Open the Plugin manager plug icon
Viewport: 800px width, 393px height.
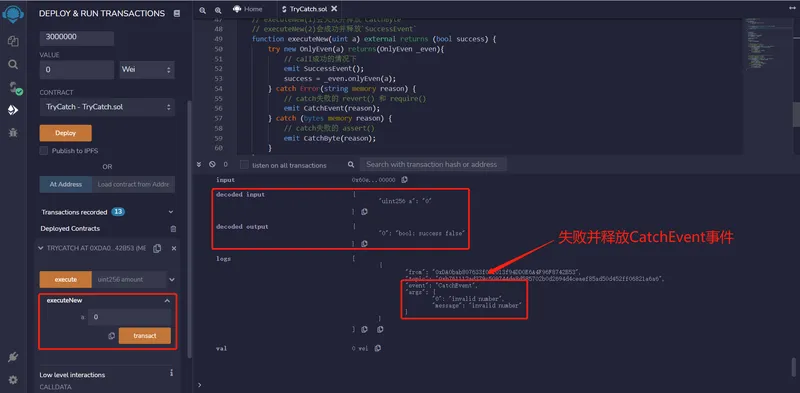point(13,357)
